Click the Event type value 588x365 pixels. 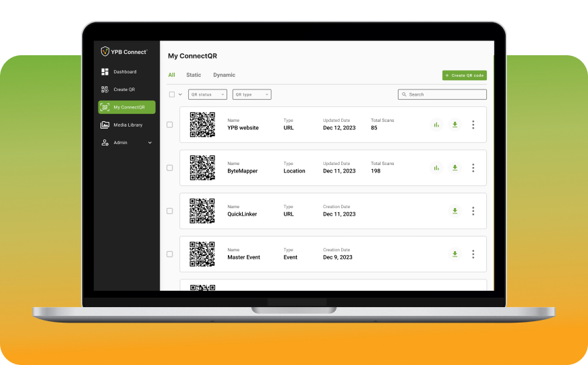coord(290,257)
